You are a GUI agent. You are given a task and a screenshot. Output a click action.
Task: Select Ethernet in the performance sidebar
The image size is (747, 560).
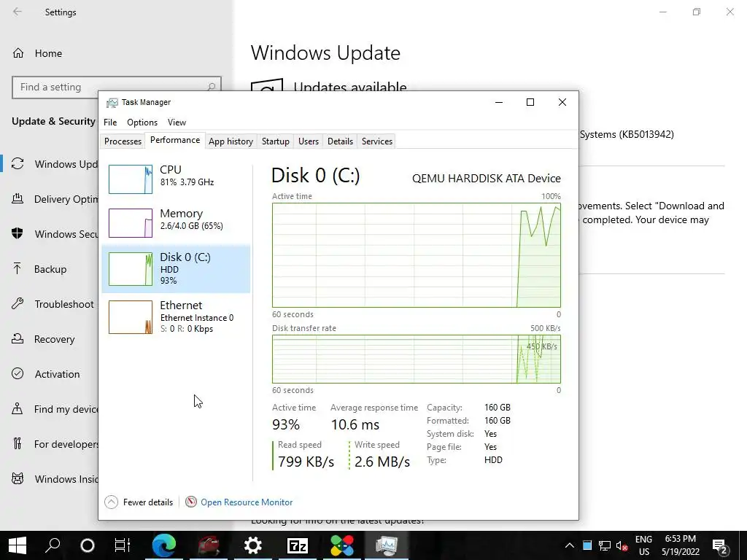176,316
